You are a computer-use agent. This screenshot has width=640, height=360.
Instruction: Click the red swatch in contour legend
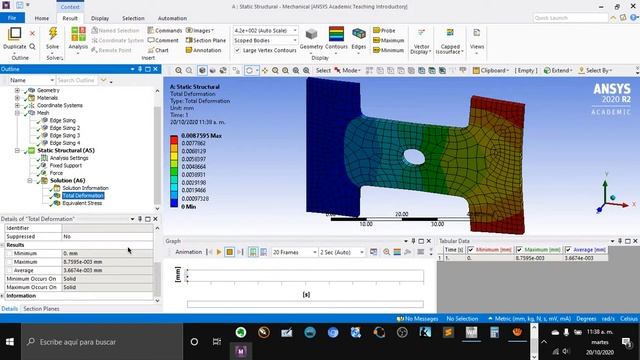pos(174,140)
